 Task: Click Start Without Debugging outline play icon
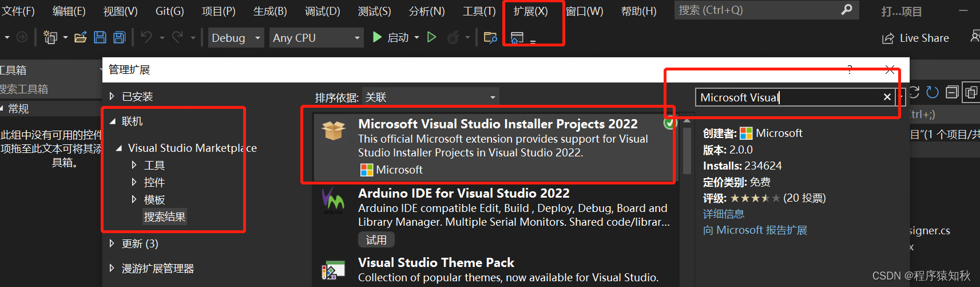pyautogui.click(x=432, y=37)
